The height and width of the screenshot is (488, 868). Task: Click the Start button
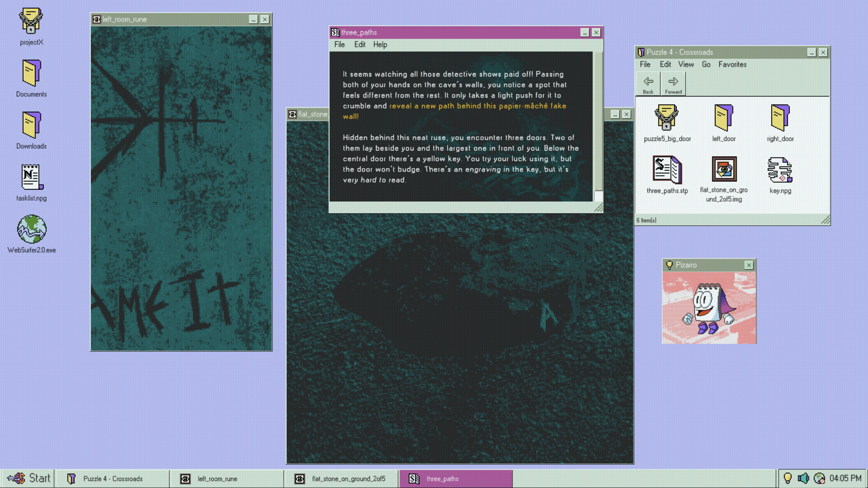pyautogui.click(x=29, y=478)
